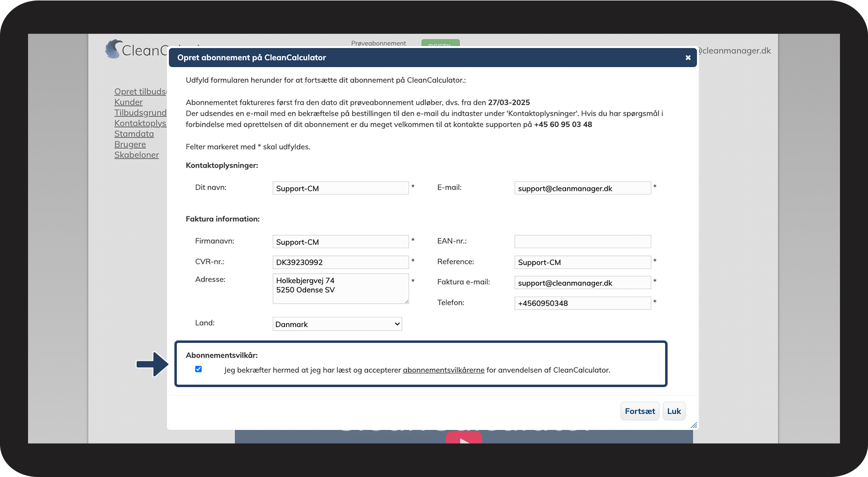Viewport: 868px width, 477px height.
Task: Open Stamdata in the background sidebar
Action: 134,134
